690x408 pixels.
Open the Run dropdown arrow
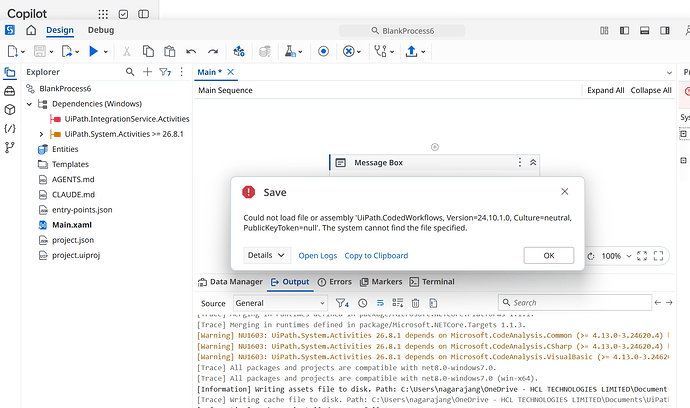click(106, 52)
